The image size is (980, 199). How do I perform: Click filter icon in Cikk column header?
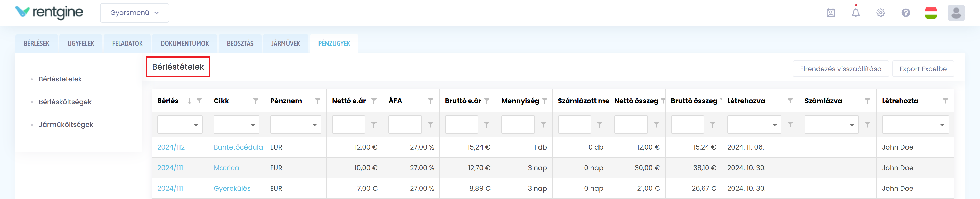(256, 101)
